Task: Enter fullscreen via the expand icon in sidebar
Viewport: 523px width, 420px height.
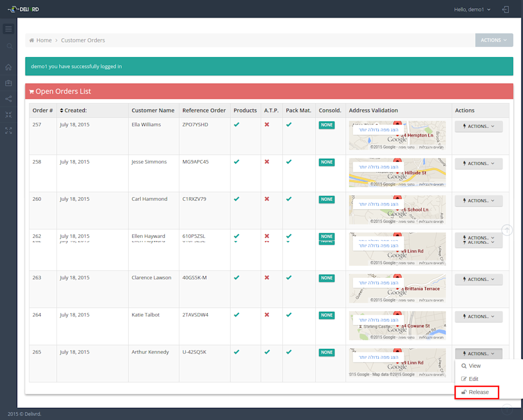Action: tap(8, 131)
